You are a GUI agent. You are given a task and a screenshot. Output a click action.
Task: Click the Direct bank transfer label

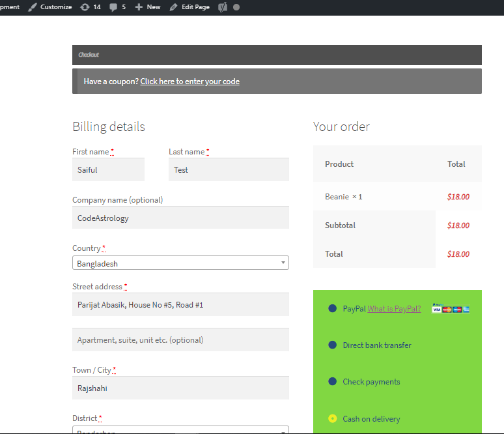point(377,345)
